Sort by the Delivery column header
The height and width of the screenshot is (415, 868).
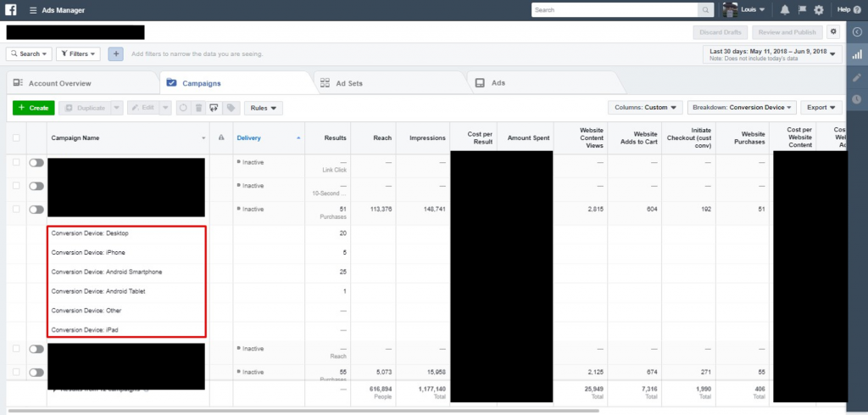point(269,138)
